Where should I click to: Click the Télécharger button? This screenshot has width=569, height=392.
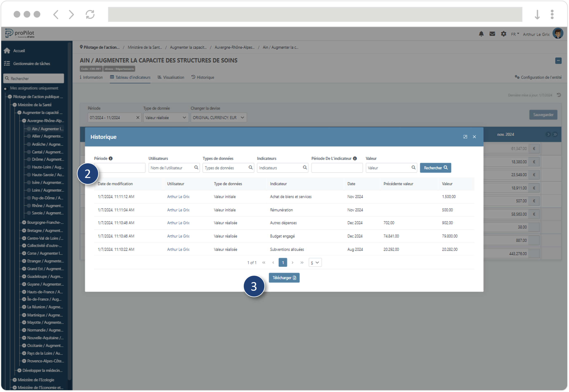click(x=284, y=278)
